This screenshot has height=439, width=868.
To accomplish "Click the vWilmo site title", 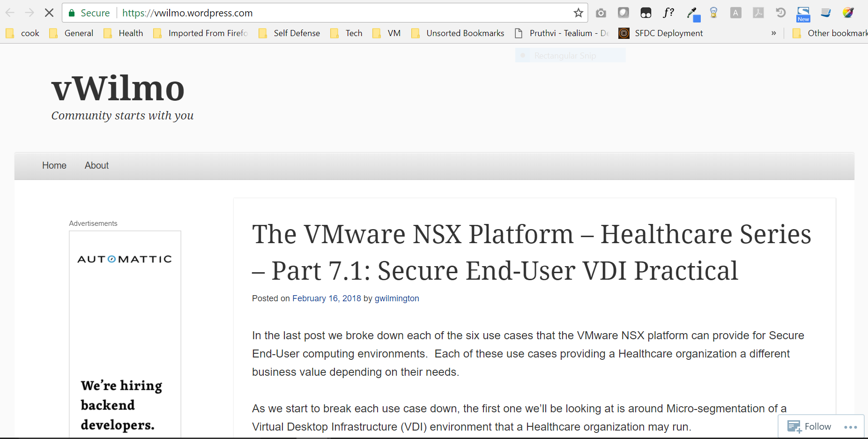I will (x=118, y=88).
